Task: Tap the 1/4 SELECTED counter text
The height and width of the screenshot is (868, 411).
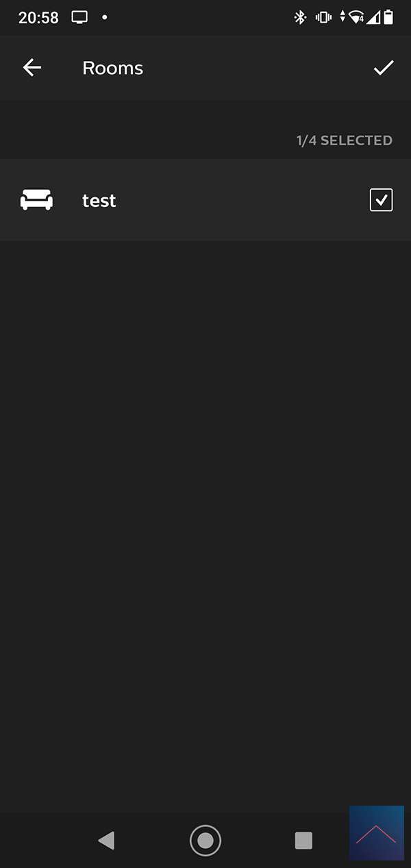Action: (345, 140)
